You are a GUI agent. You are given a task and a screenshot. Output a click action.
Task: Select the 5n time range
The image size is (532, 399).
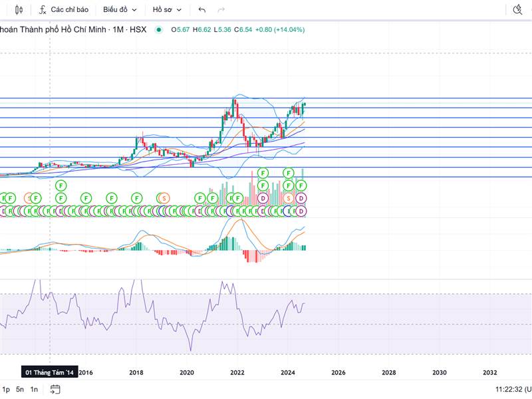coord(20,389)
